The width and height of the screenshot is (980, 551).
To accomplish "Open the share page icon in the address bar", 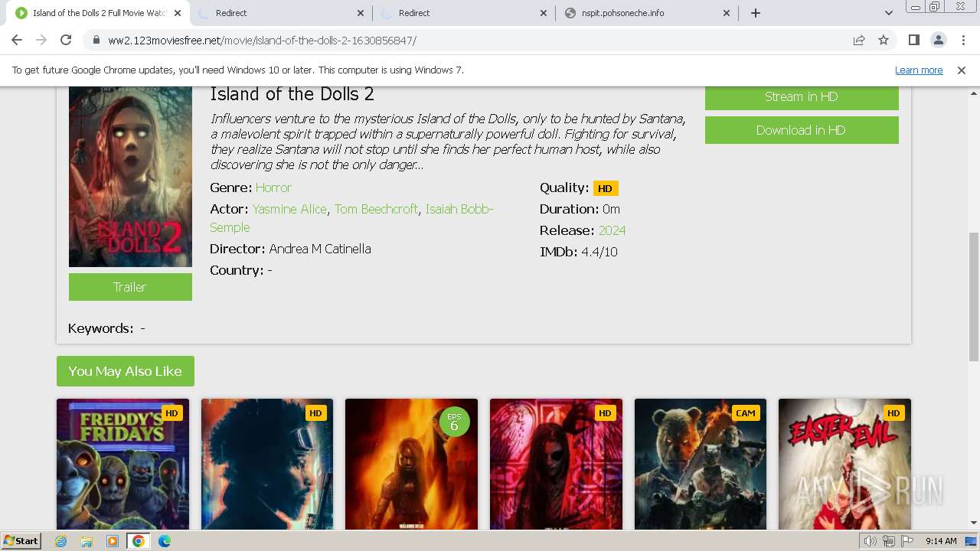I will point(859,41).
